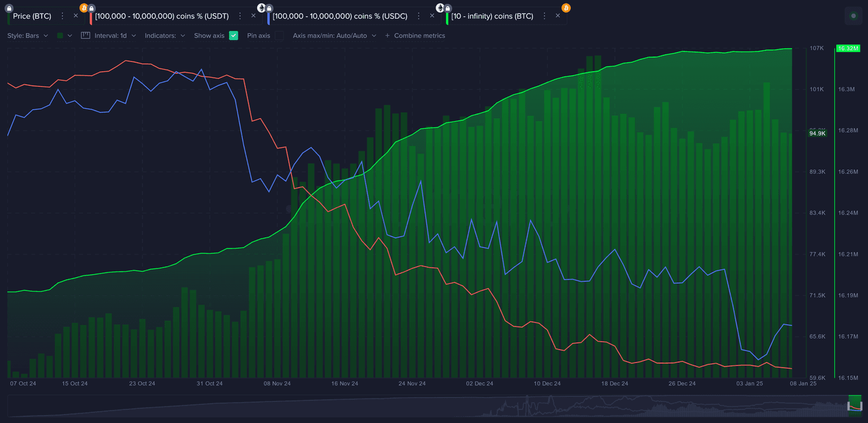Screen dimensions: 868x423
Task: Select the [10 - infinity) coins (BTC) metric tab
Action: (x=492, y=16)
